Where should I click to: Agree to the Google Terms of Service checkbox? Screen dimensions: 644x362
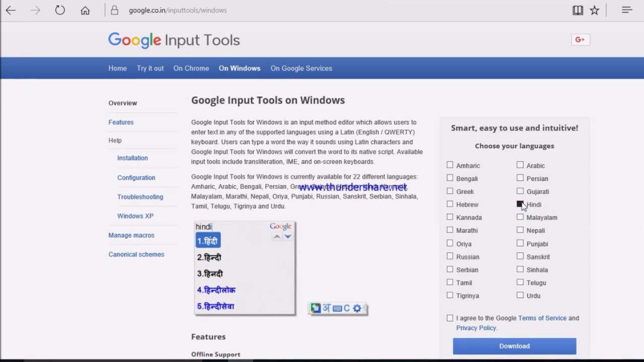tap(450, 318)
